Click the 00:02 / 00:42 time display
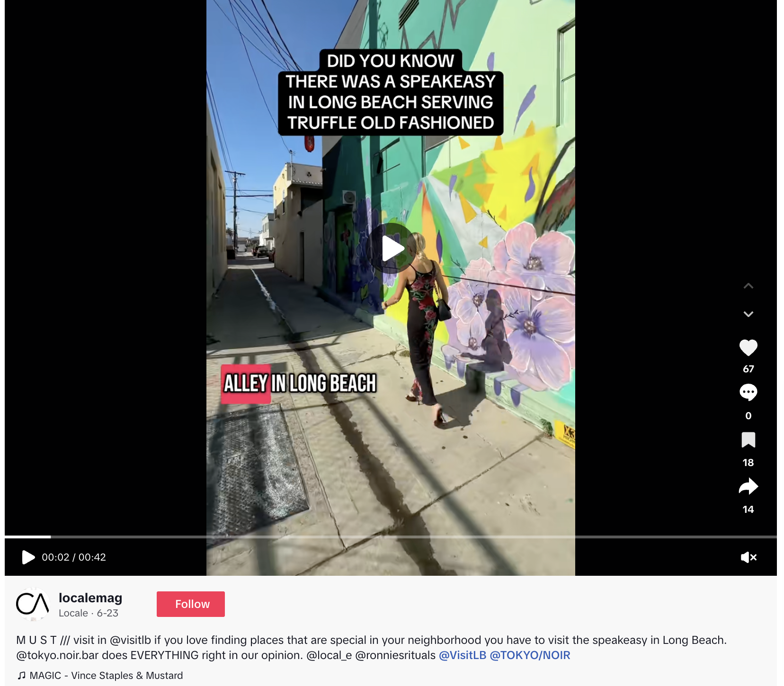 (x=74, y=557)
